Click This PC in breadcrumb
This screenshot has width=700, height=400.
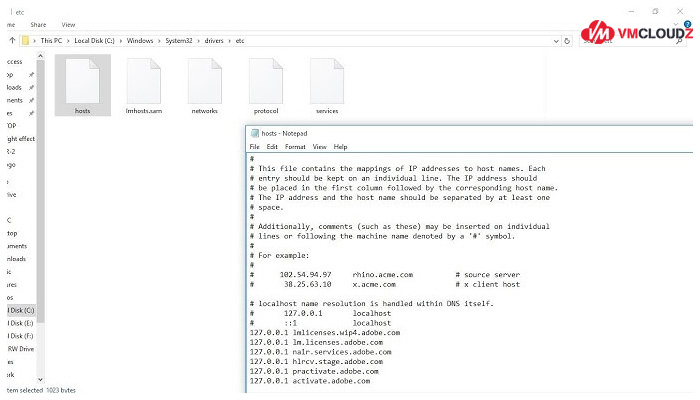(51, 41)
